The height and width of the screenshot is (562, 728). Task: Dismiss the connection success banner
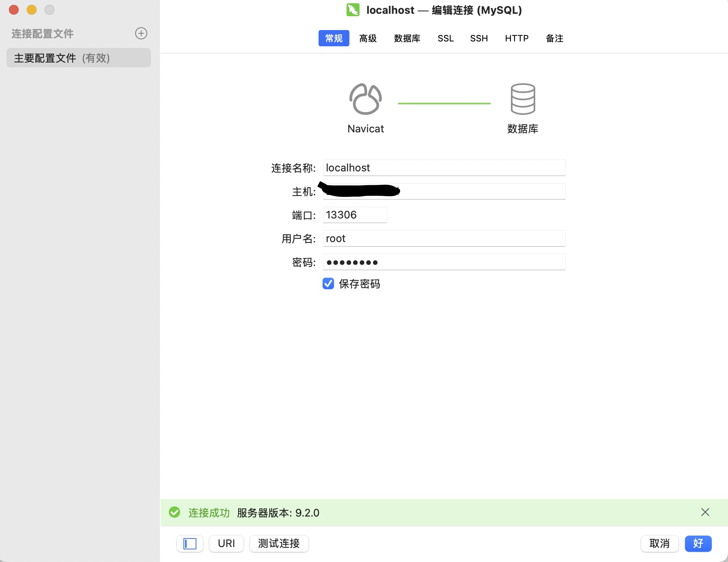coord(705,512)
